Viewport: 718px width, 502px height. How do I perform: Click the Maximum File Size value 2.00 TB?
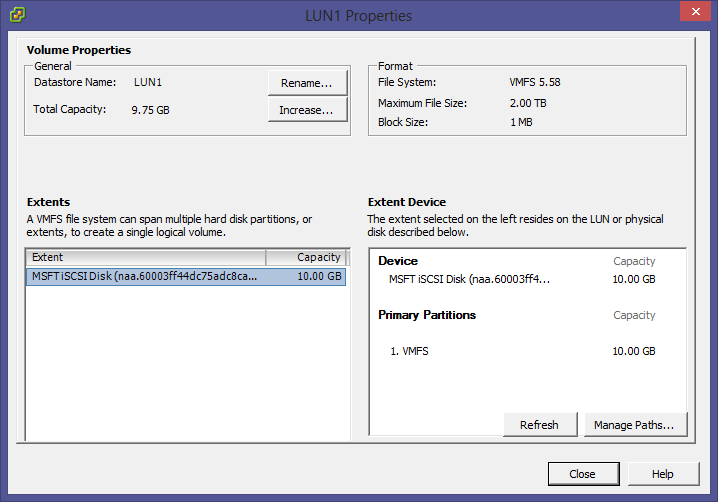pos(528,104)
